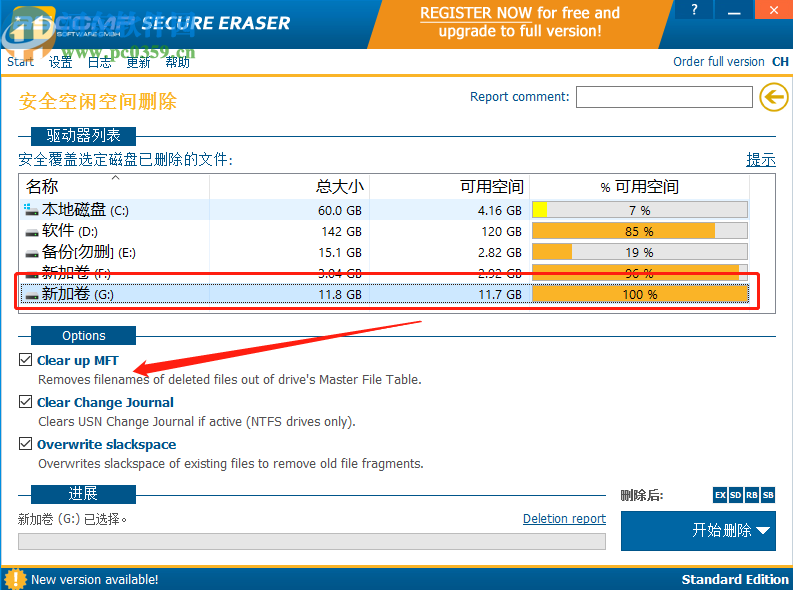
Task: Open the Start menu item
Action: click(x=20, y=62)
